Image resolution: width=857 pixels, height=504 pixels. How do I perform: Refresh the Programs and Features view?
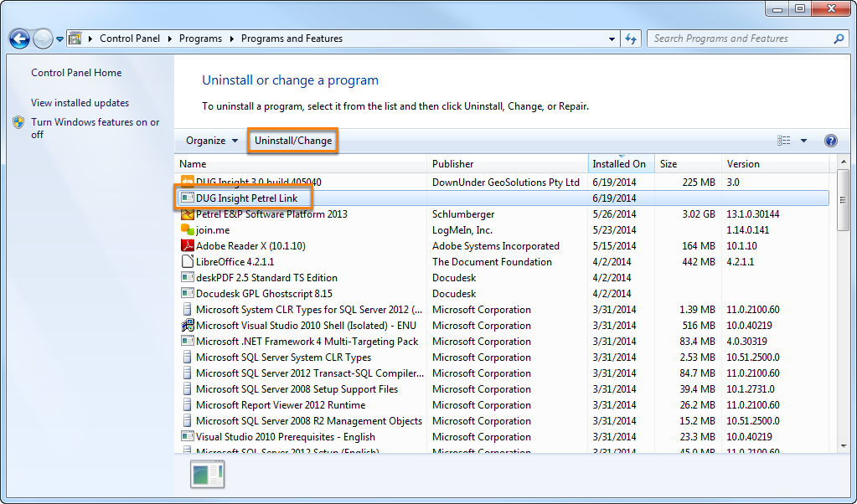click(x=631, y=39)
